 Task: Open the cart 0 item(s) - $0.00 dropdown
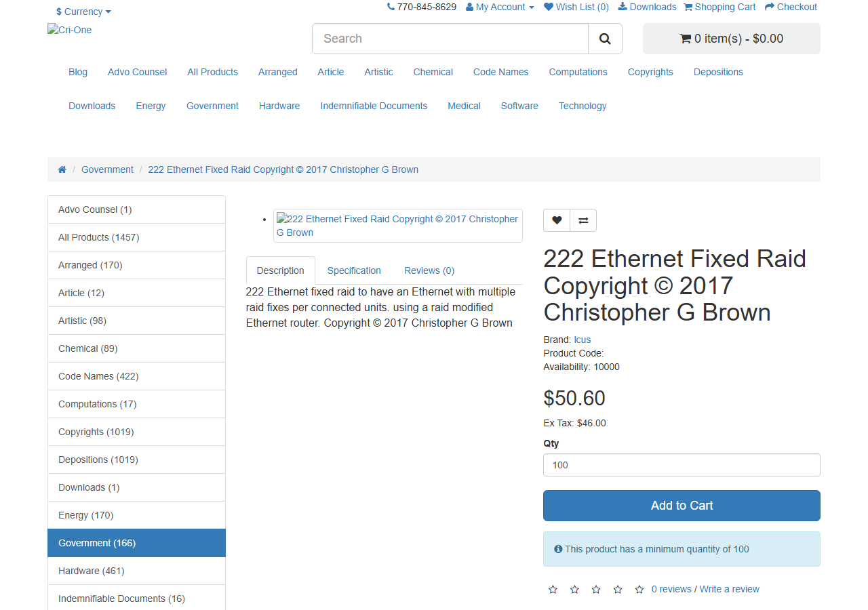[732, 39]
